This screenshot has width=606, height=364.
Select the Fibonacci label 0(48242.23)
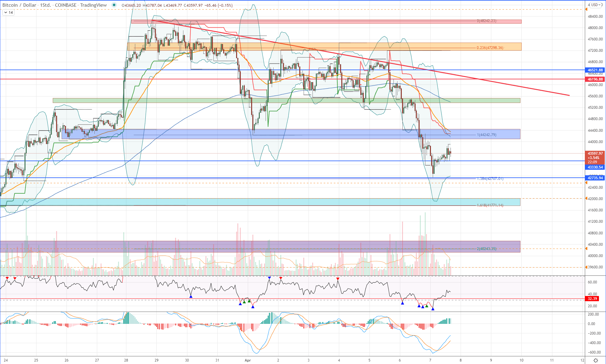coord(486,21)
